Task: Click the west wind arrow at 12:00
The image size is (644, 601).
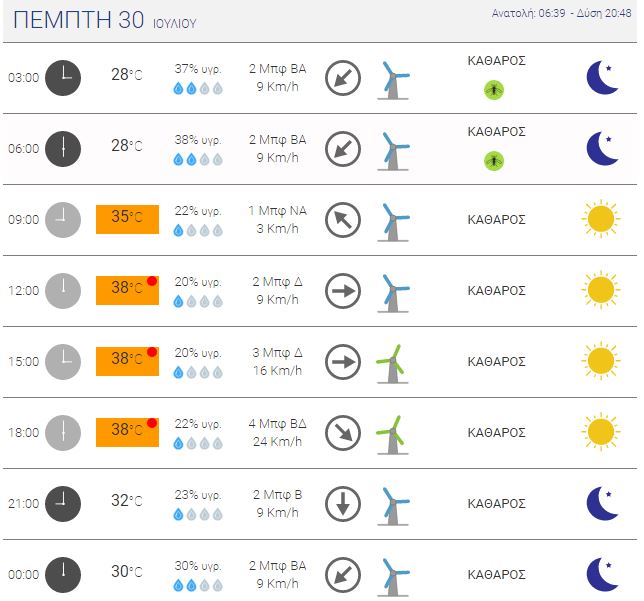Action: [343, 291]
